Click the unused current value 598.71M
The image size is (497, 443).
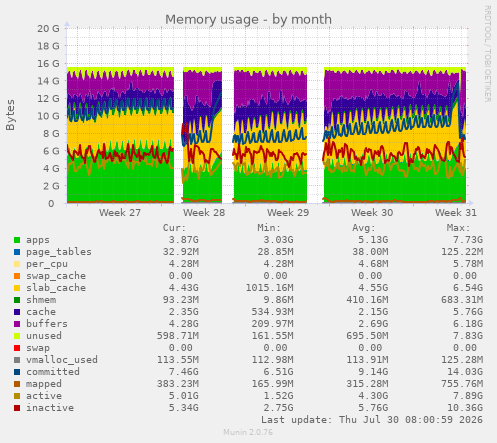(178, 336)
